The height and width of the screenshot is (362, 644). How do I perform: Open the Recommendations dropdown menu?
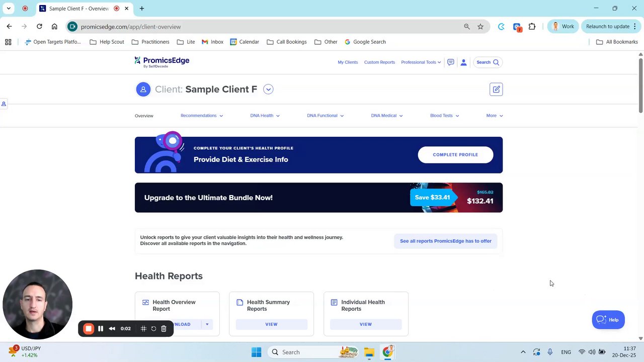coord(202,116)
